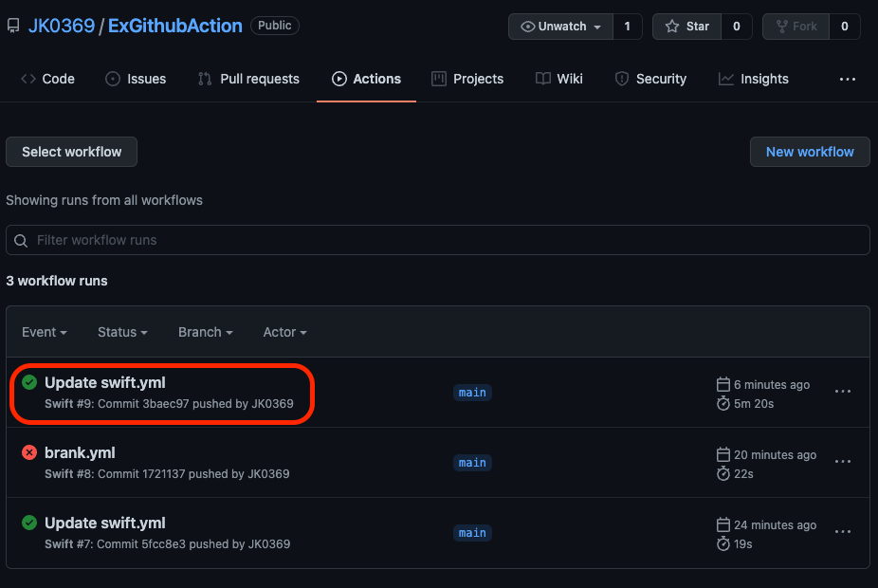Screen dimensions: 878x588
Task: Open the stargazers count next to Star
Action: [x=737, y=27]
